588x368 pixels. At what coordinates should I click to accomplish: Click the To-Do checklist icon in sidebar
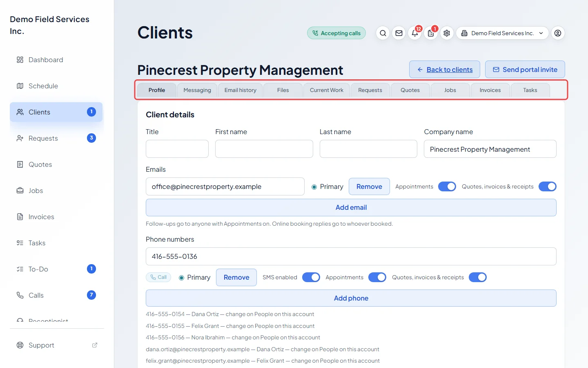click(20, 269)
